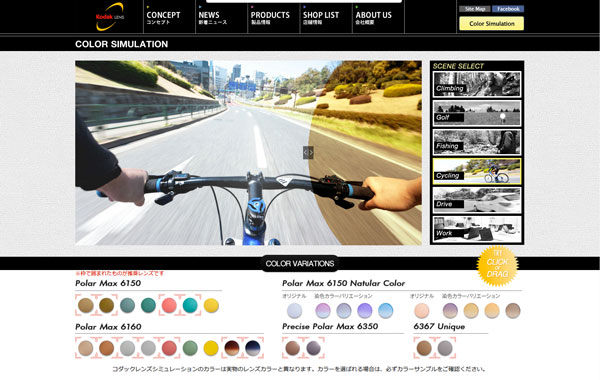Click the Site Map button

point(475,9)
